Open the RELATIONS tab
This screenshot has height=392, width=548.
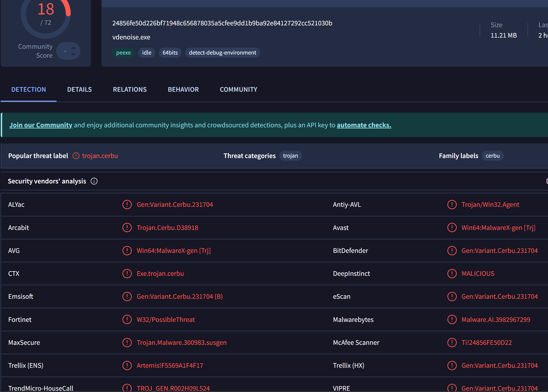pyautogui.click(x=130, y=89)
